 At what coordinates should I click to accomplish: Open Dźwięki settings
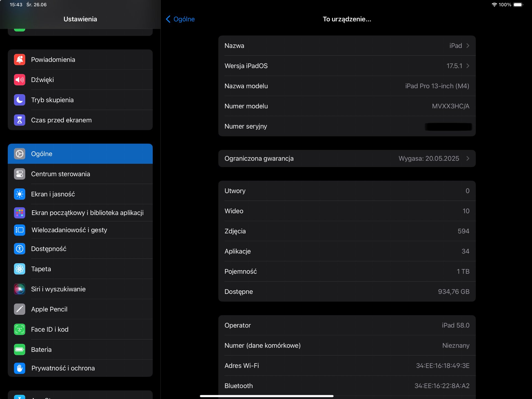(80, 80)
